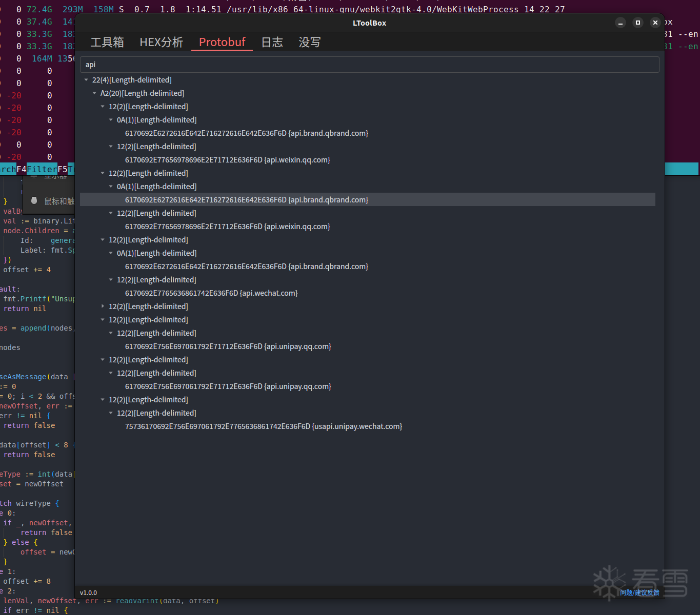The image size is (700, 615).
Task: Focus the search field containing "api"
Action: pos(369,65)
